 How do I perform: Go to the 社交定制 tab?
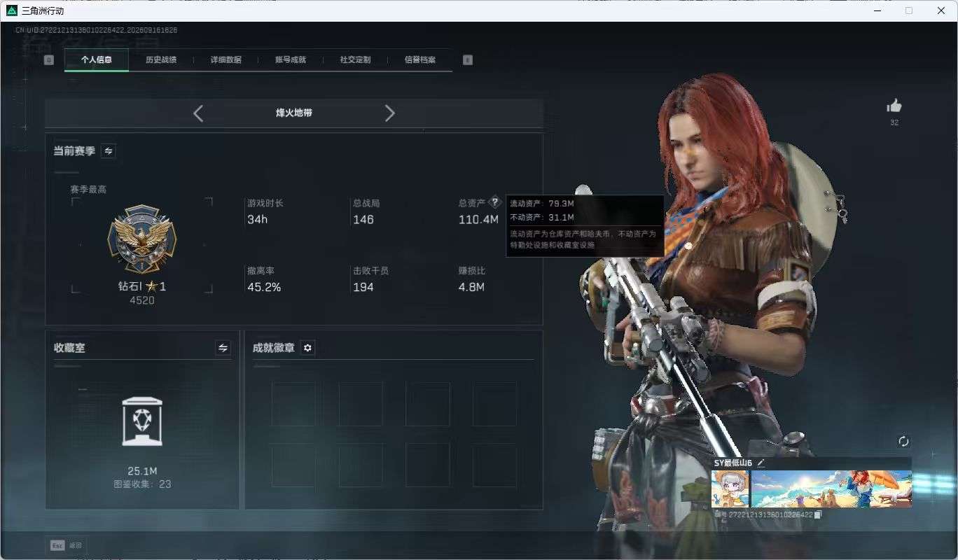click(x=355, y=60)
